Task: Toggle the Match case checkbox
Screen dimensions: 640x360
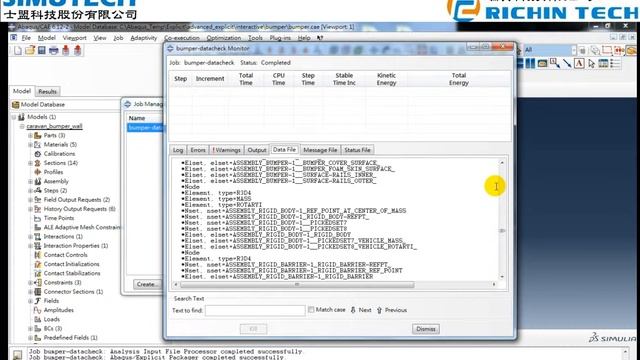Action: (x=311, y=310)
